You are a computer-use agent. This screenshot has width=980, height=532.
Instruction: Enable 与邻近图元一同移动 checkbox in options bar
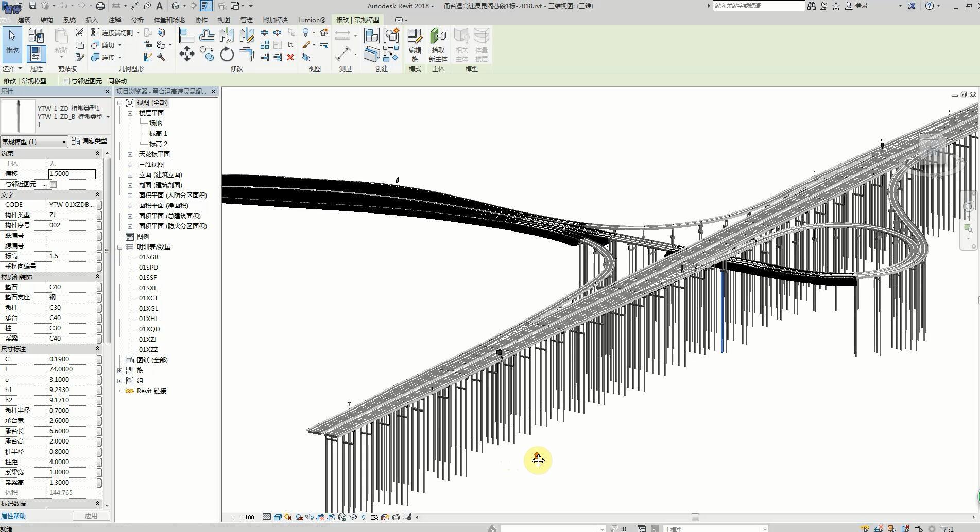(x=66, y=81)
